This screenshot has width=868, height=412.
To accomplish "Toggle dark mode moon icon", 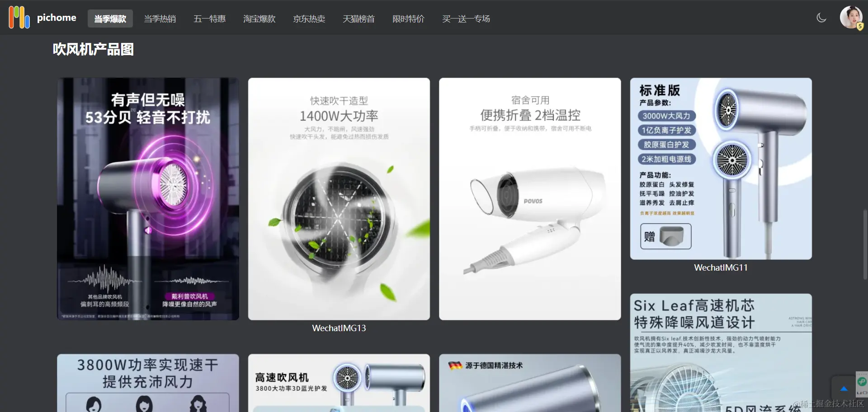I will (821, 18).
